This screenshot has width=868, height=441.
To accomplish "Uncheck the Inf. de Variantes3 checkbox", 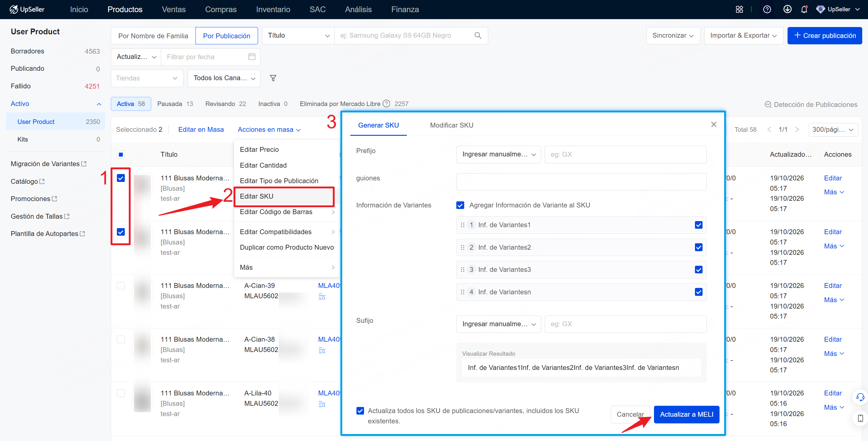I will 699,269.
